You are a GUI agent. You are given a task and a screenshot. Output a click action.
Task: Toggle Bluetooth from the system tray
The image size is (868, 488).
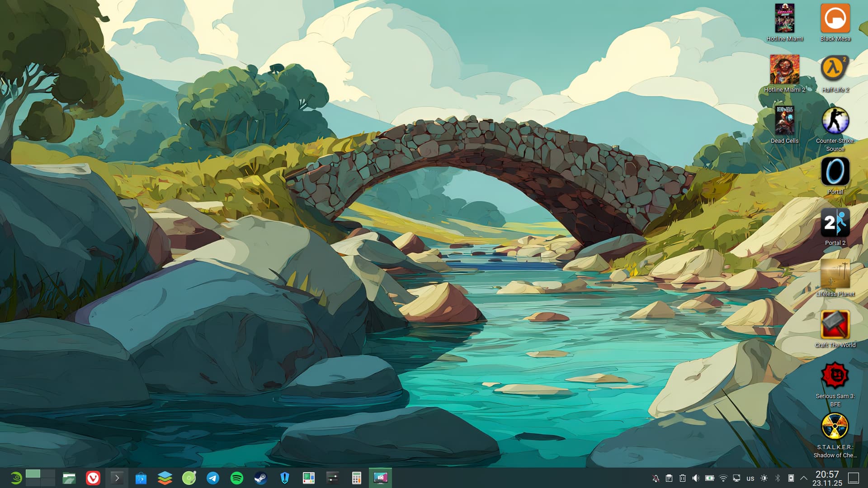tap(778, 478)
